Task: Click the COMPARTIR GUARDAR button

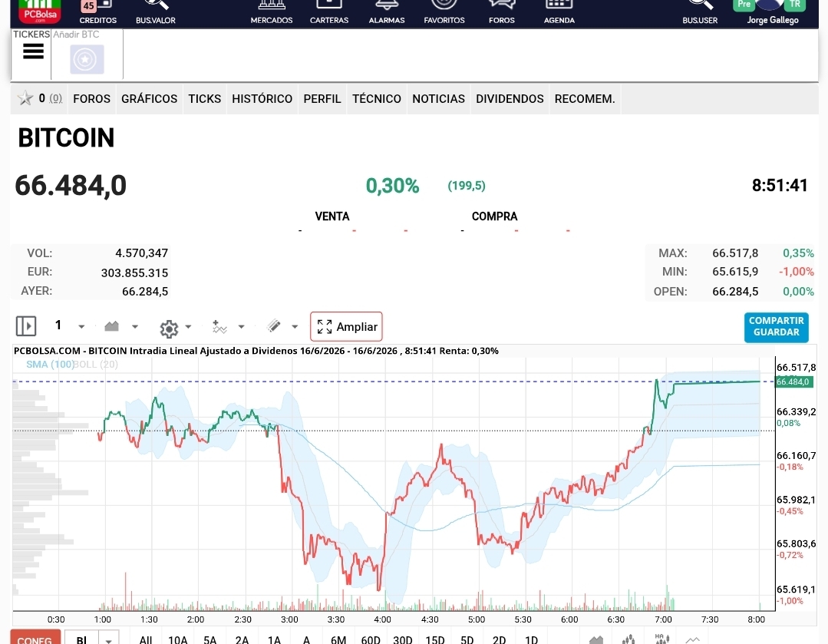Action: point(777,327)
